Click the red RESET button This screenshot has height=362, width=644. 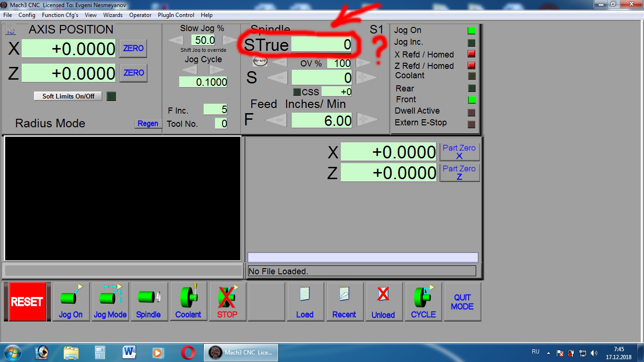(27, 302)
